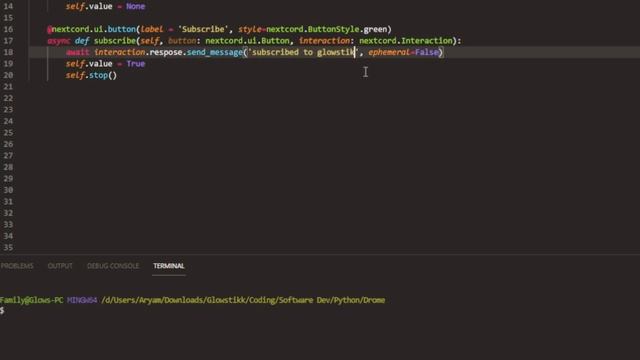Click line number 17 in gutter
The image size is (640, 360).
coord(8,40)
